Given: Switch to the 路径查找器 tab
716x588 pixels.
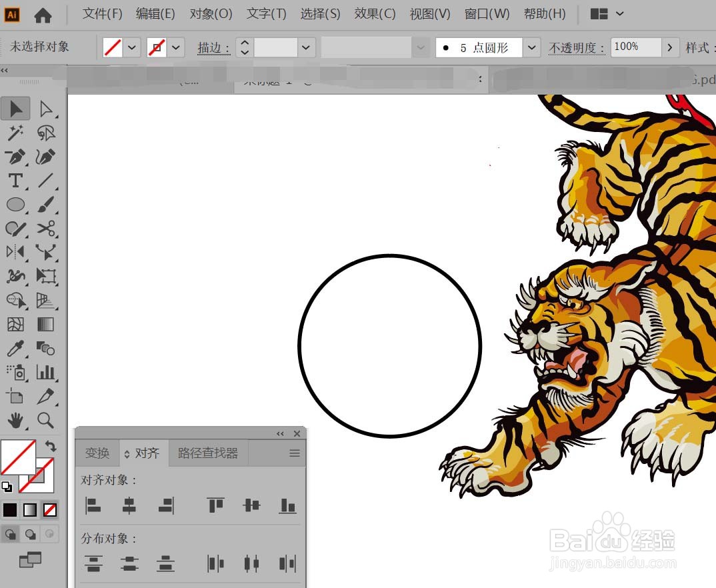Looking at the screenshot, I should tap(208, 453).
